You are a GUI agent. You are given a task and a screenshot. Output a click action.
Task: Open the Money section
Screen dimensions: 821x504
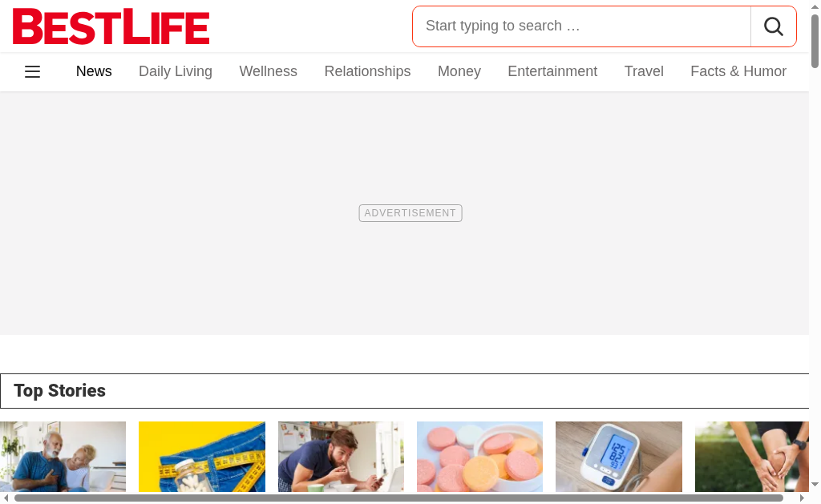point(459,71)
